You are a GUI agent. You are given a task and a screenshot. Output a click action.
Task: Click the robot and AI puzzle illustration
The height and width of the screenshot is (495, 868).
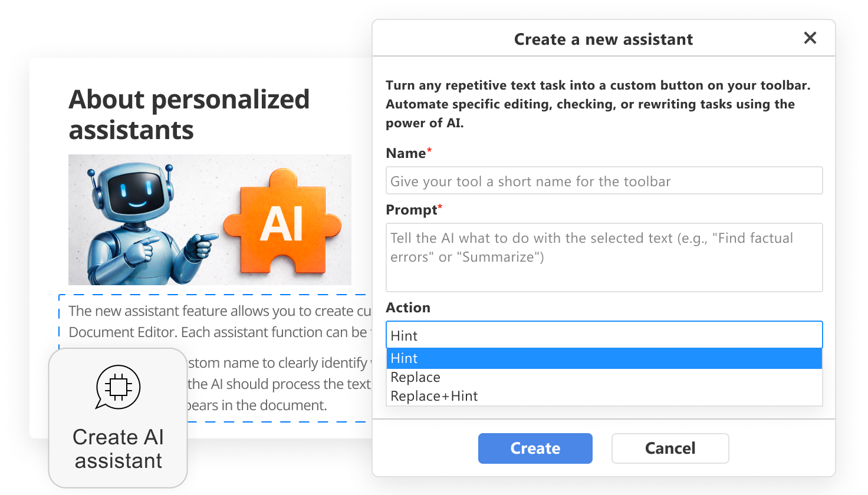click(210, 220)
